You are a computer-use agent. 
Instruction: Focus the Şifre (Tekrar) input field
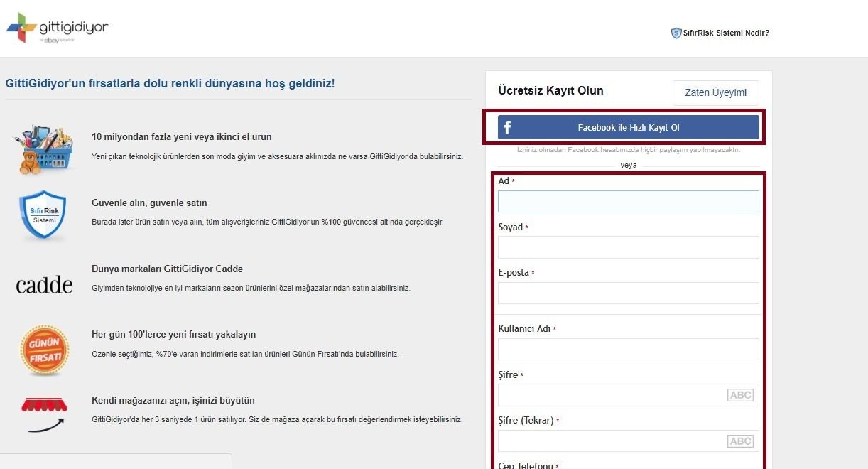click(629, 441)
